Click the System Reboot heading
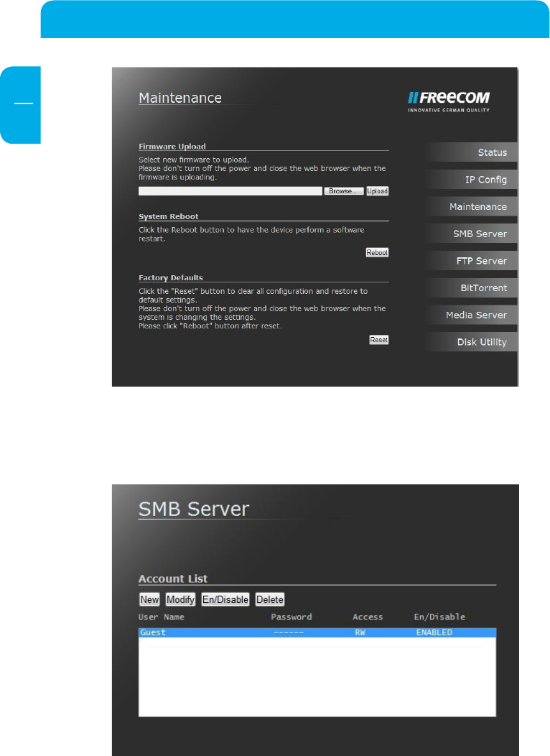The image size is (550, 756). [168, 216]
